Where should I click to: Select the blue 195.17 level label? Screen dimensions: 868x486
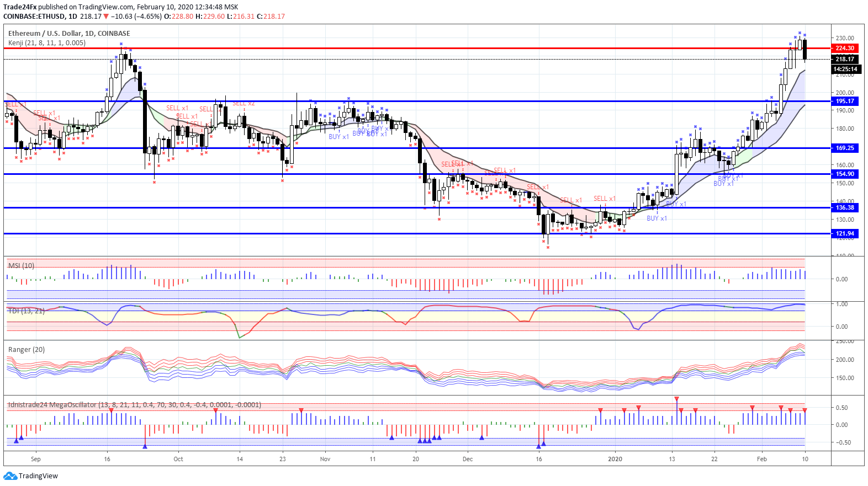tap(845, 101)
